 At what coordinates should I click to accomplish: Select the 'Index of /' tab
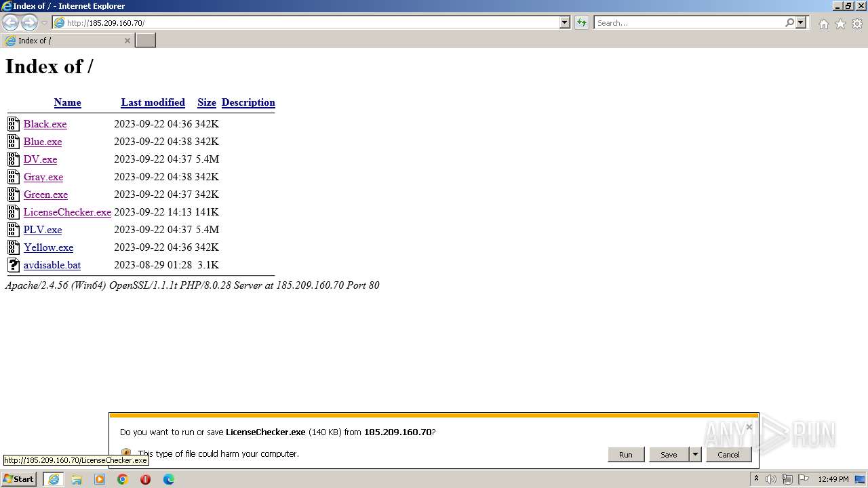pyautogui.click(x=67, y=41)
